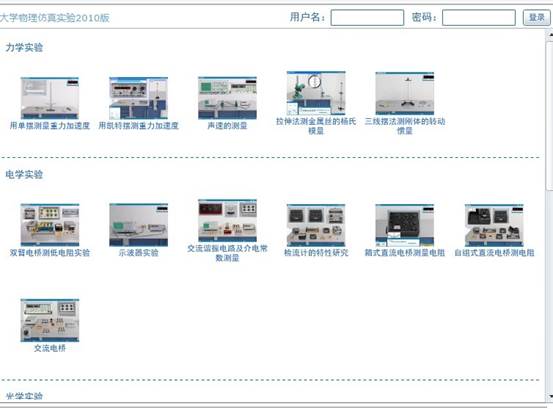Click the 交流电桥 text link
Viewport: 553px width, 409px height.
[x=50, y=348]
